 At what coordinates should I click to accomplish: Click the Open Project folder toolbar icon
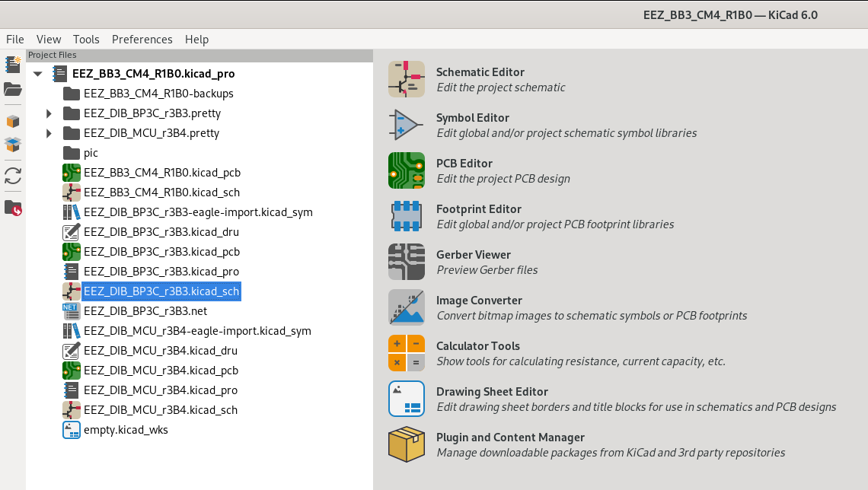(13, 90)
